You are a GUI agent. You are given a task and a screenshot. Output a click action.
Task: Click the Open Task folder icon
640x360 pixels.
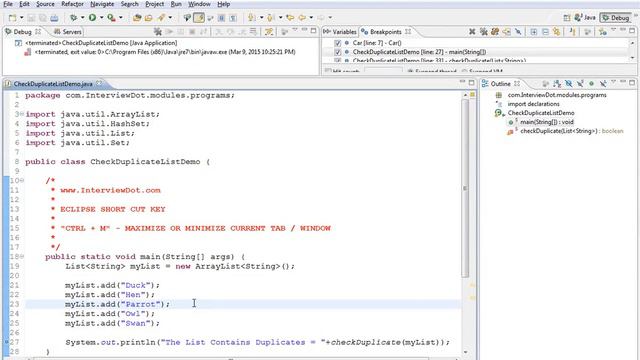click(149, 18)
